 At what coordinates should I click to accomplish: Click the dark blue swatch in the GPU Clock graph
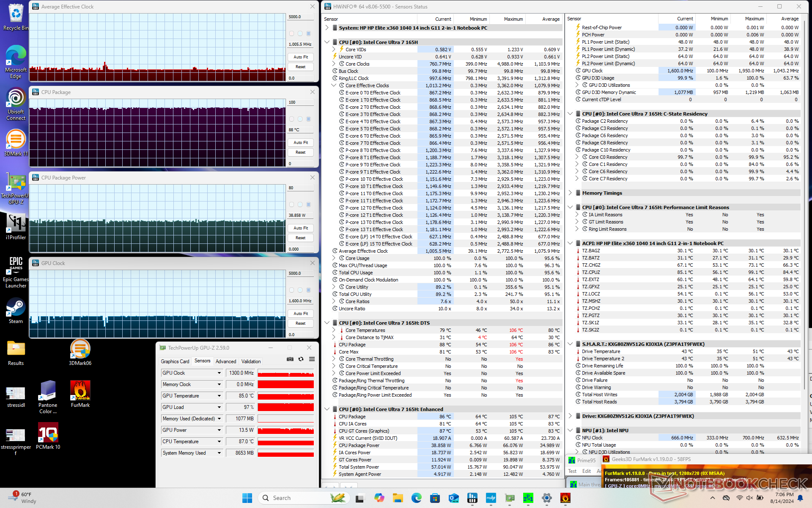point(308,290)
